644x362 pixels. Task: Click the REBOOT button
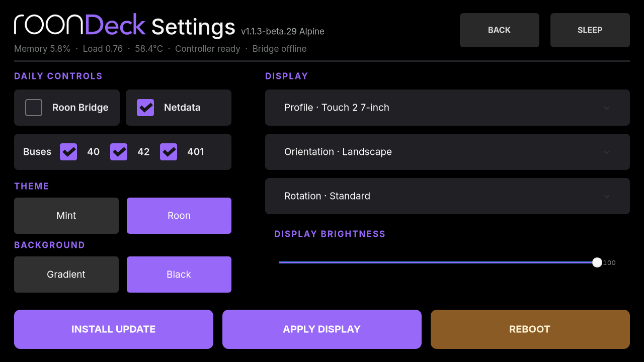click(530, 329)
